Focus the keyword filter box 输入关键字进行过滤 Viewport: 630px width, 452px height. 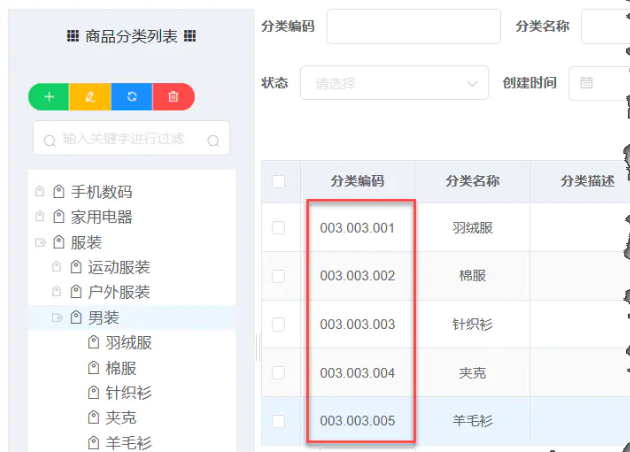[x=131, y=138]
